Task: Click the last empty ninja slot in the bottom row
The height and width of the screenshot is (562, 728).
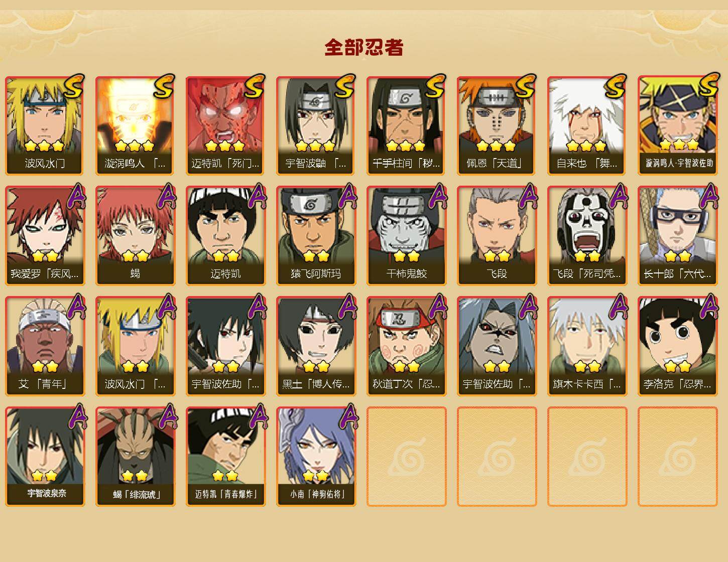Action: click(x=678, y=457)
